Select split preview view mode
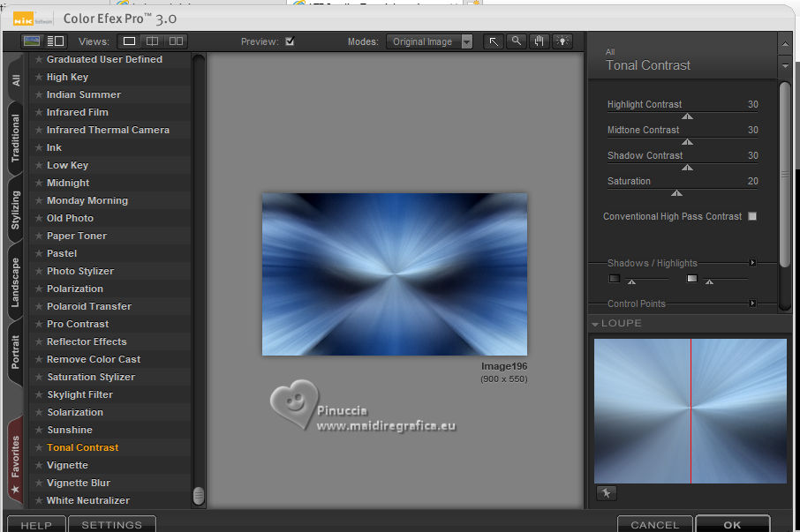 (x=152, y=41)
